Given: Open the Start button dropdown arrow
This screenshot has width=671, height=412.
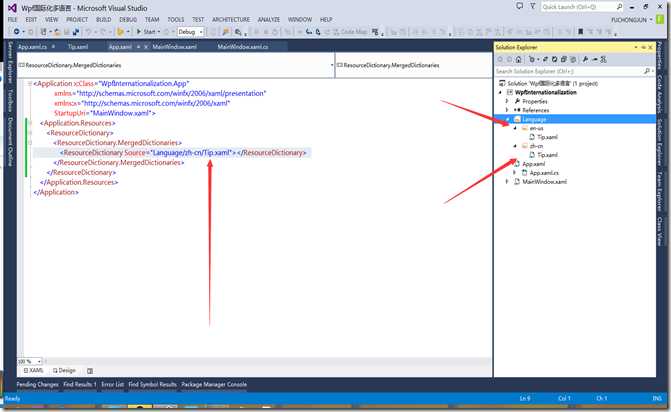Looking at the screenshot, I should tap(159, 32).
